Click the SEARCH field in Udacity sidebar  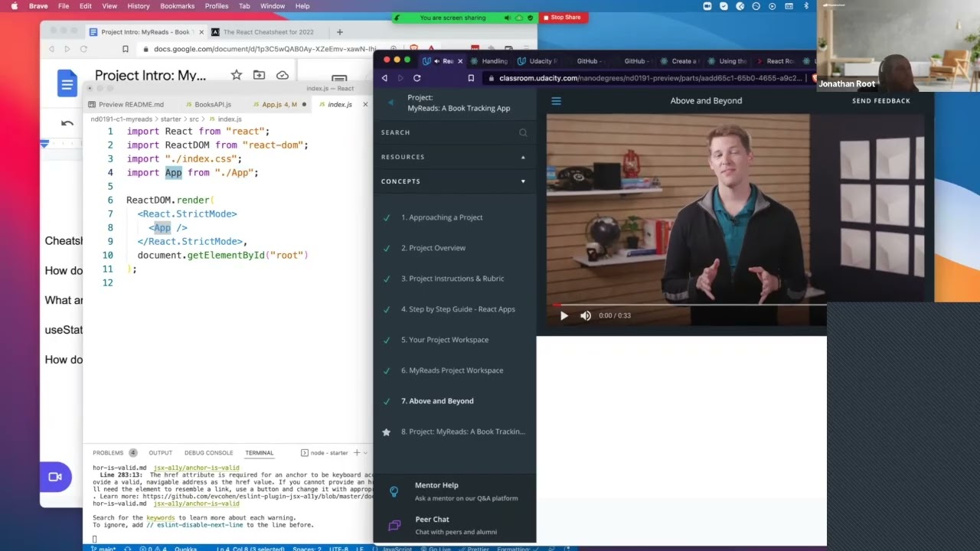[455, 132]
